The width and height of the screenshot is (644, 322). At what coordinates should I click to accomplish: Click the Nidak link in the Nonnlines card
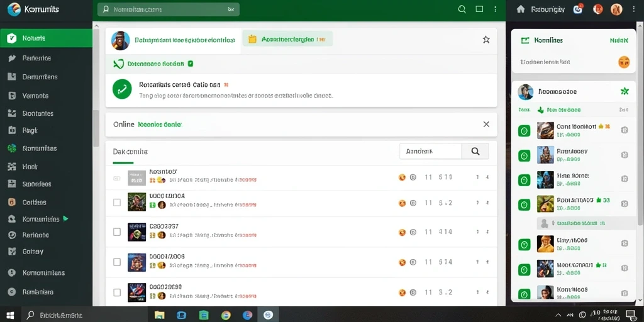pos(619,40)
